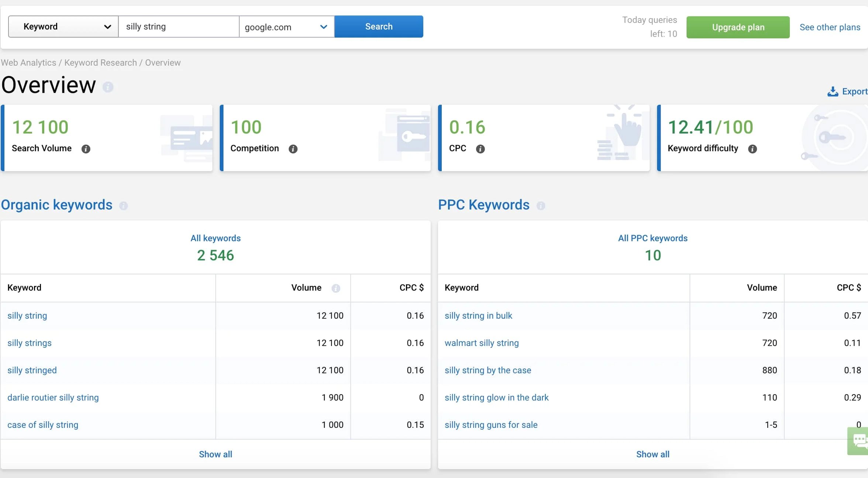Click the Competition info icon

[x=293, y=149]
